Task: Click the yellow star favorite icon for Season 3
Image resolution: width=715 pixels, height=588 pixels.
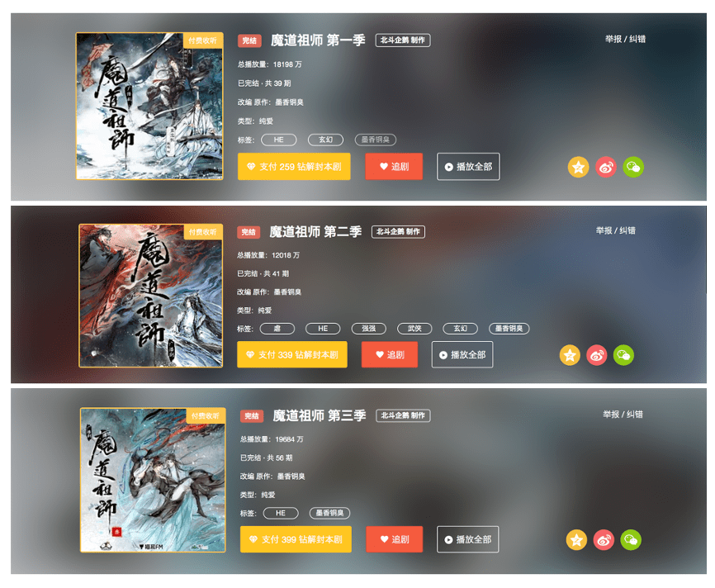Action: coord(576,540)
